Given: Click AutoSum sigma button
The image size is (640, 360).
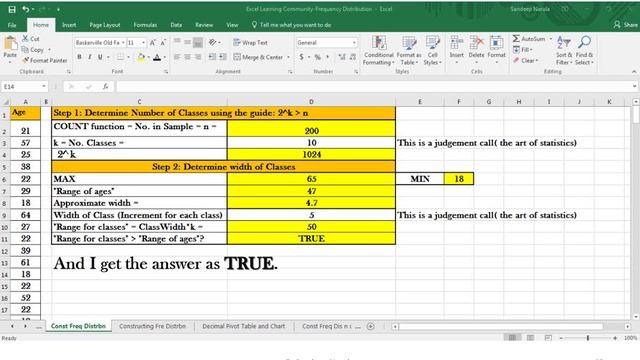Looking at the screenshot, I should (529, 39).
